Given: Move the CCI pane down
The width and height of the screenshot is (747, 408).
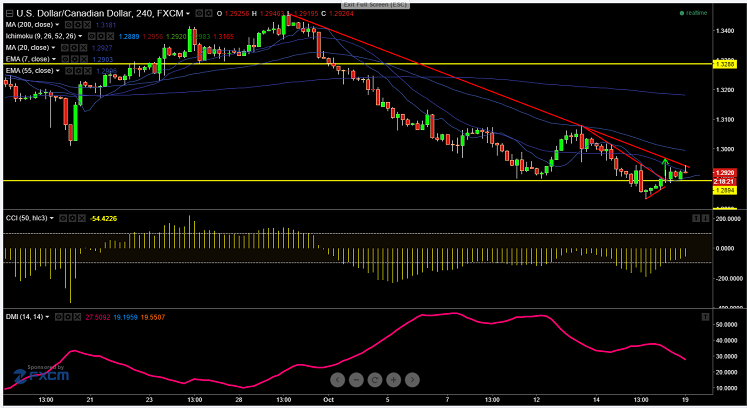Looking at the screenshot, I should click(706, 218).
